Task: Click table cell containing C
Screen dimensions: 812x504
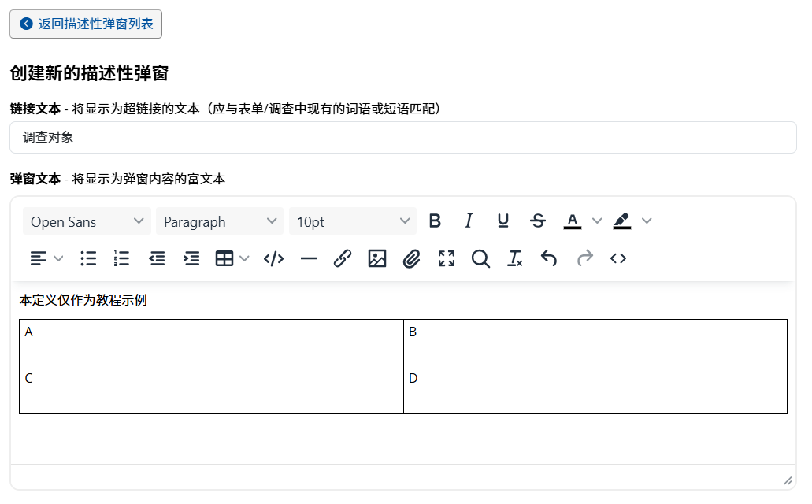Action: 211,378
